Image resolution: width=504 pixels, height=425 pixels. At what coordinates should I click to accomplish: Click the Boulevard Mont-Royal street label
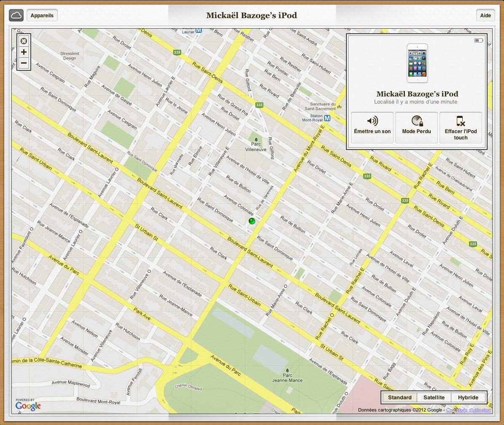pyautogui.click(x=98, y=401)
